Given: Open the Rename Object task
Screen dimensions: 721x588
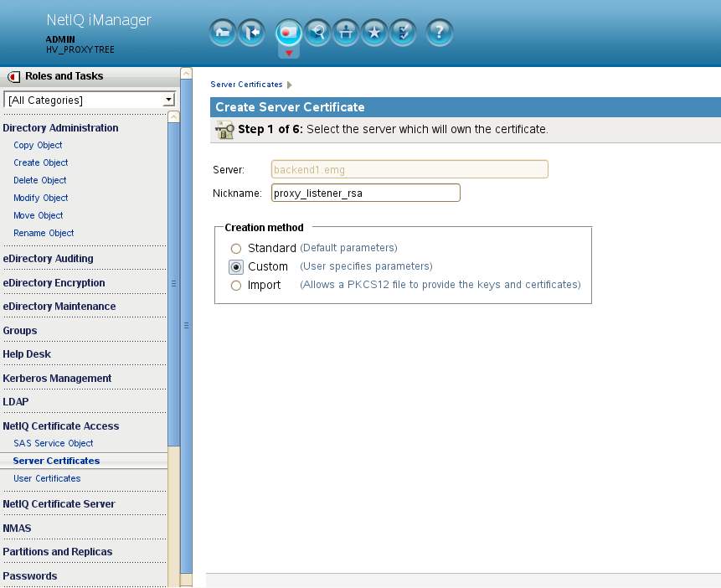Looking at the screenshot, I should [44, 233].
